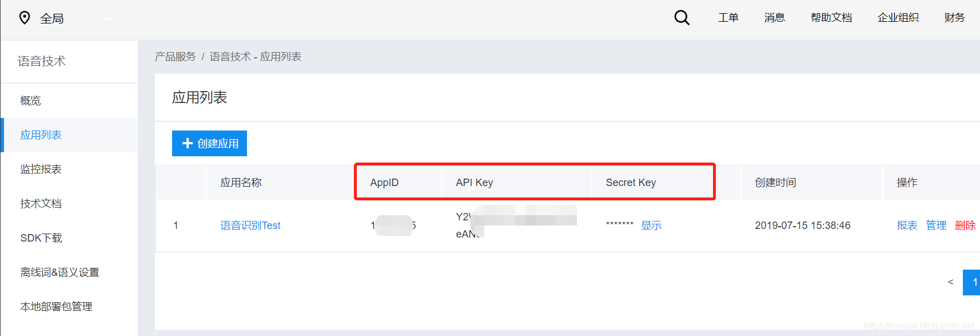The image size is (980, 336).
Task: Reveal the Secret Key via 显示
Action: point(651,226)
